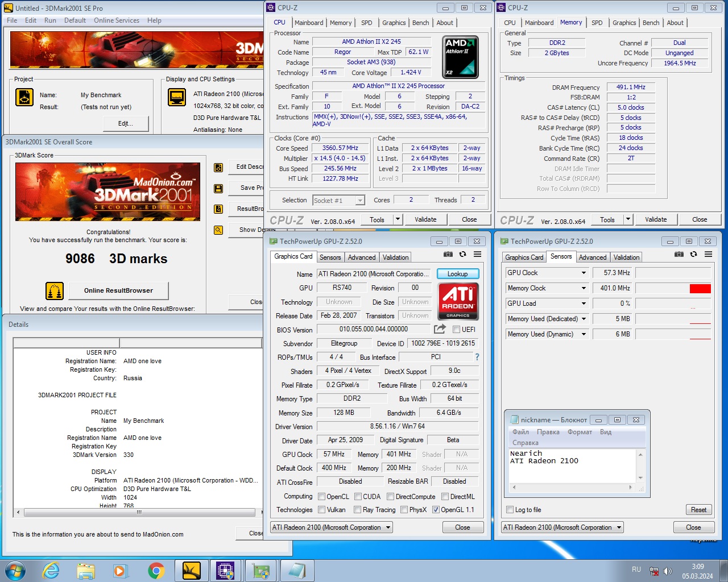Click BIOS share/export arrow icon

click(440, 329)
